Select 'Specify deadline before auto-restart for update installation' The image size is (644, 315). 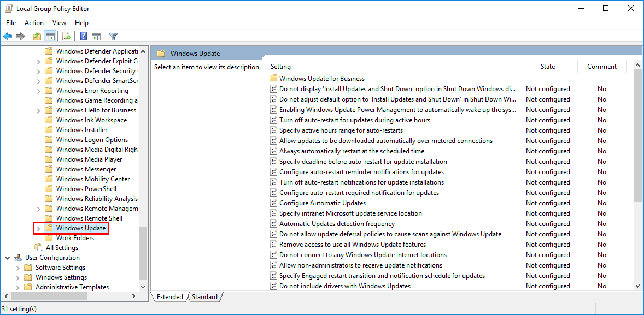(x=363, y=162)
